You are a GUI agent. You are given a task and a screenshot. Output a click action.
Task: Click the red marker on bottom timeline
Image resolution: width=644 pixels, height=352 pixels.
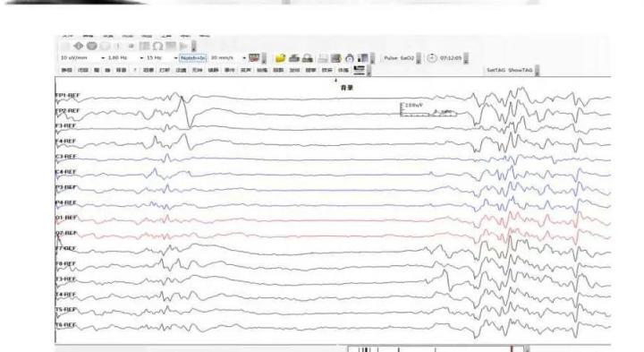pos(512,349)
